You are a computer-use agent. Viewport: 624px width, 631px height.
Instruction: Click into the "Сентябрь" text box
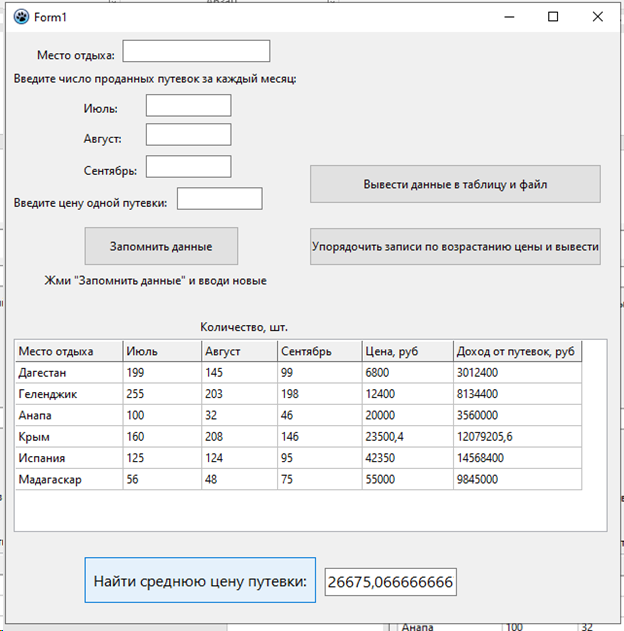pos(188,167)
